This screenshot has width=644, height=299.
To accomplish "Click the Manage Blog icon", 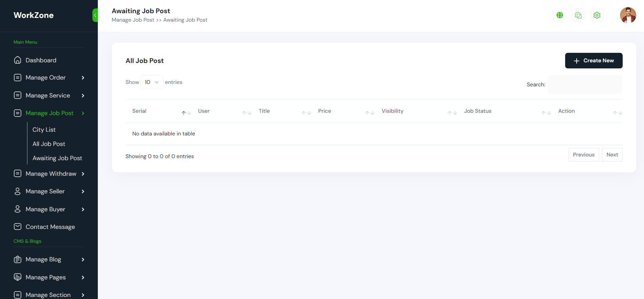I will (18, 259).
